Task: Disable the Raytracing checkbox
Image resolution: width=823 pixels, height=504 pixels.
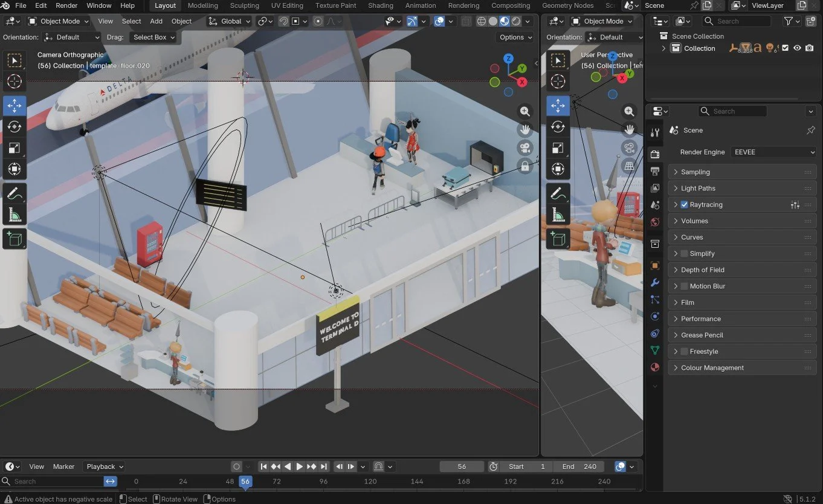Action: click(x=684, y=205)
